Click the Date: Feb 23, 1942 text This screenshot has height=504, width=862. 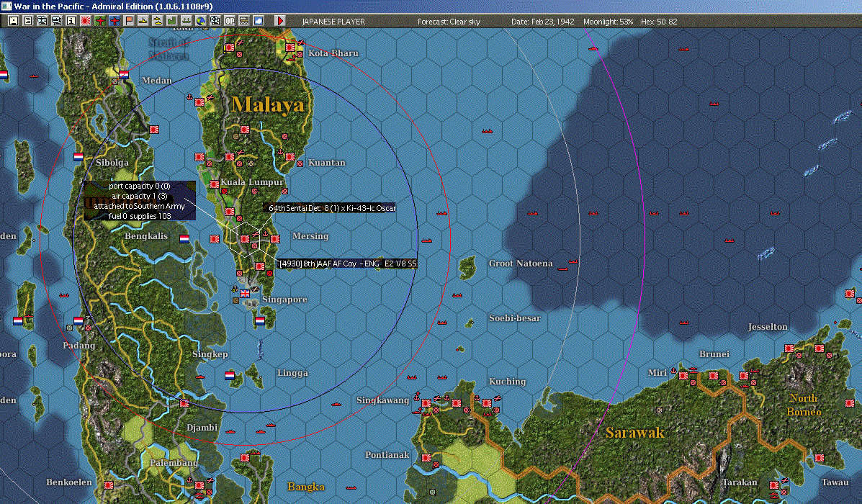click(542, 22)
